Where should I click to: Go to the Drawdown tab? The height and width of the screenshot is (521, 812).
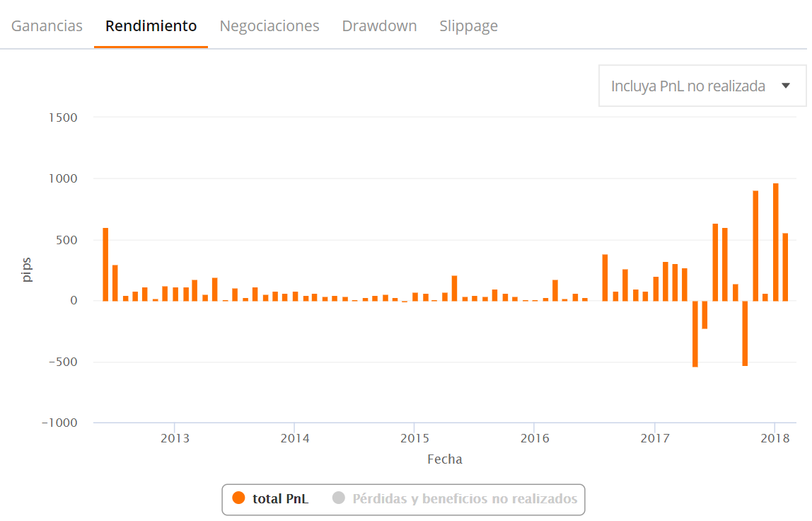pyautogui.click(x=379, y=26)
